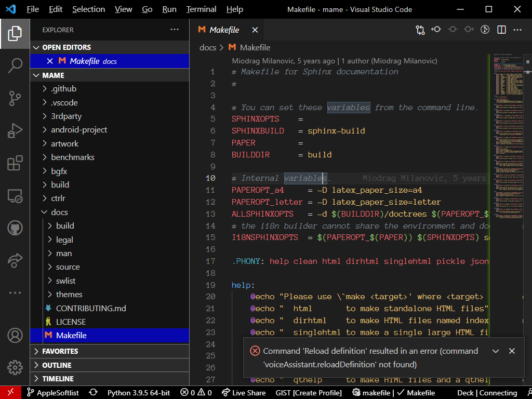Select CONTRIBUTING.md in the file tree
This screenshot has width=532, height=399.
91,308
